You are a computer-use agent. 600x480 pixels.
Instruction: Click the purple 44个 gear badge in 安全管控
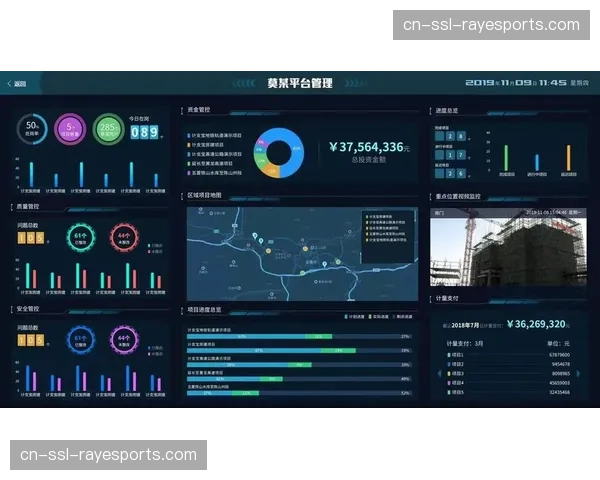pos(124,340)
